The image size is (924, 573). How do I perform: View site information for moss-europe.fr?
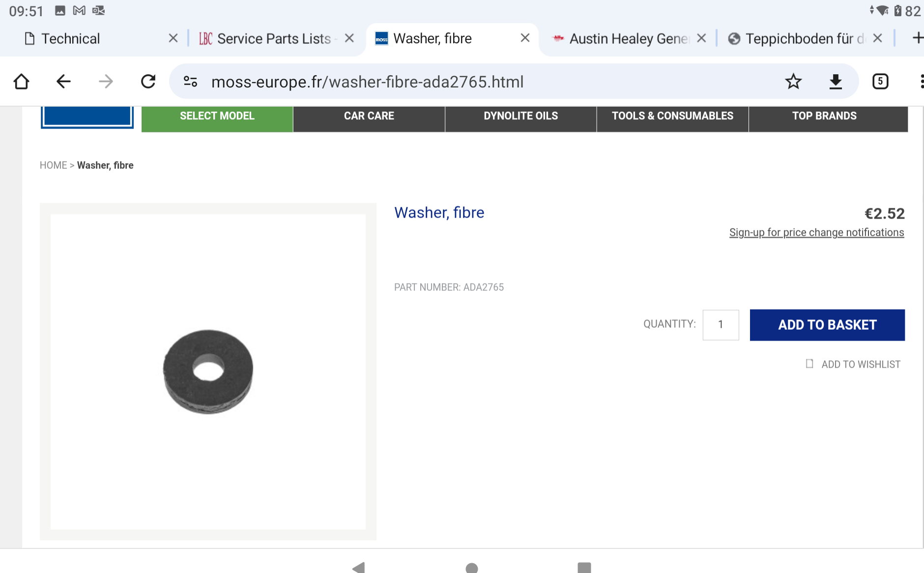click(190, 82)
